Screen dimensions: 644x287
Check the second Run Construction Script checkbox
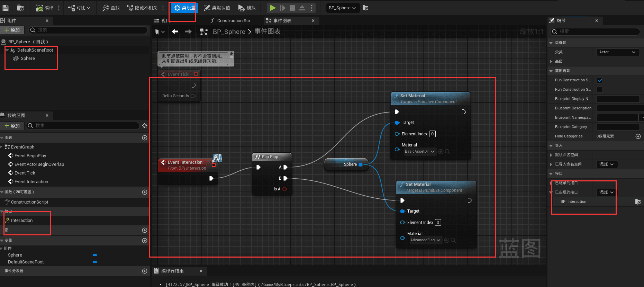[x=600, y=90]
